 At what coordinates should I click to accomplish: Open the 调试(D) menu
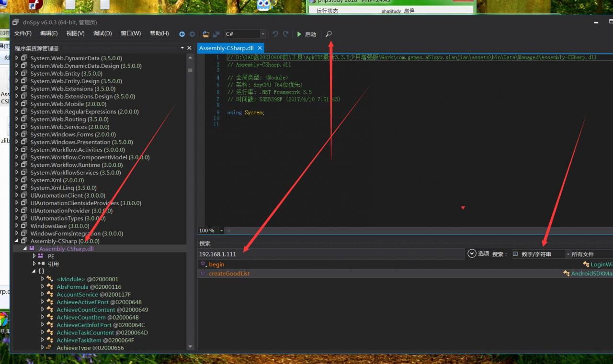[102, 33]
